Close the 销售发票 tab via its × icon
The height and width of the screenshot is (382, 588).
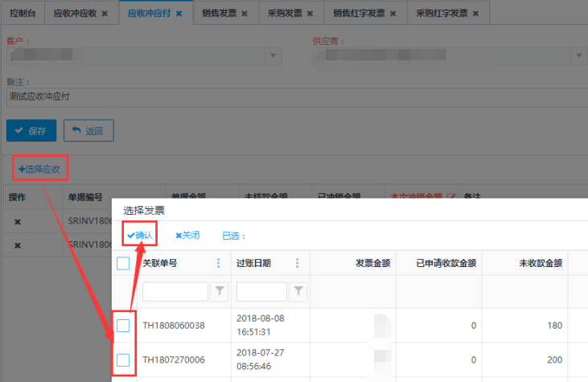click(245, 14)
